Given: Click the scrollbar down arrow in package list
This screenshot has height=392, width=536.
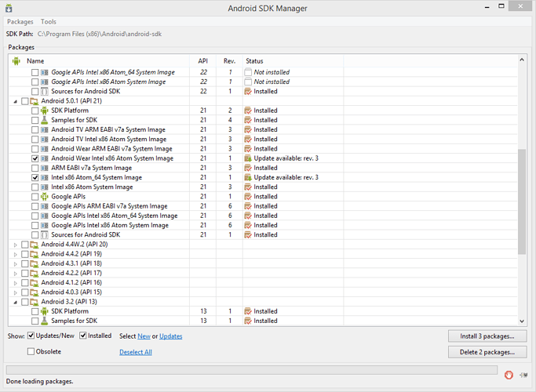Looking at the screenshot, I should 522,321.
